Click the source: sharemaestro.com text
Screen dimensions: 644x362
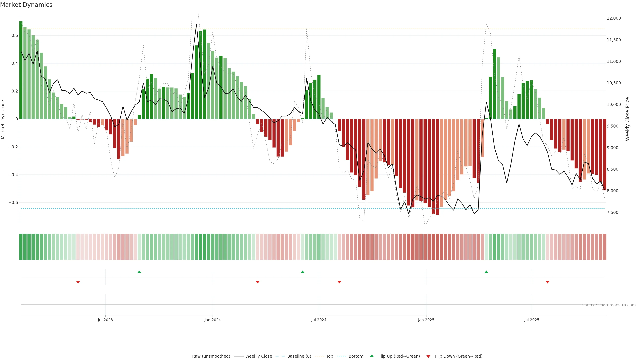[x=609, y=305]
